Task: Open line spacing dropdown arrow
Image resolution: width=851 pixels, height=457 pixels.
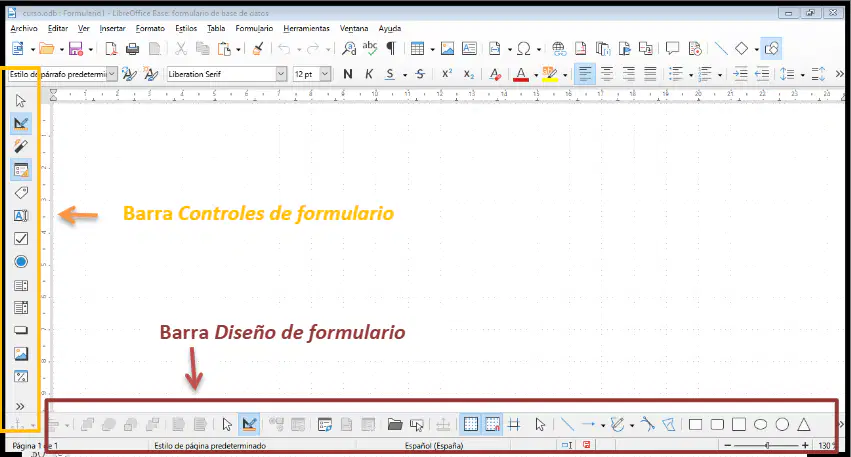Action: [x=802, y=75]
